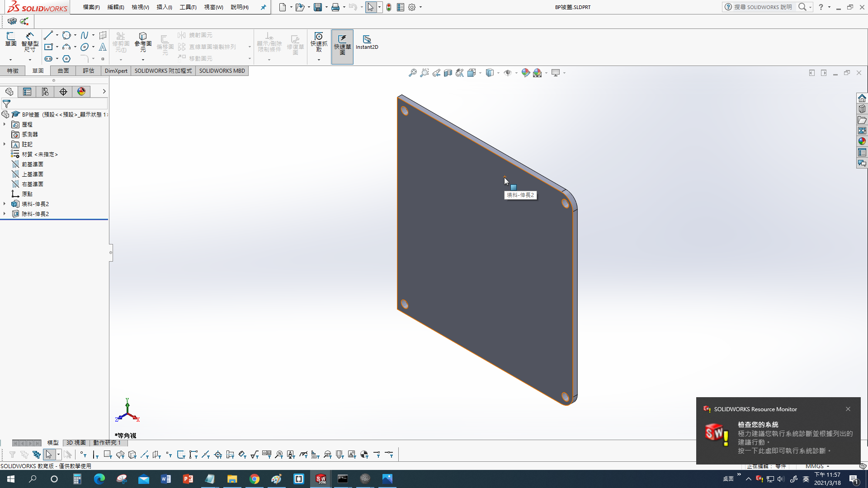This screenshot has width=868, height=488.
Task: Pick the Point sketch tool
Action: tap(103, 59)
